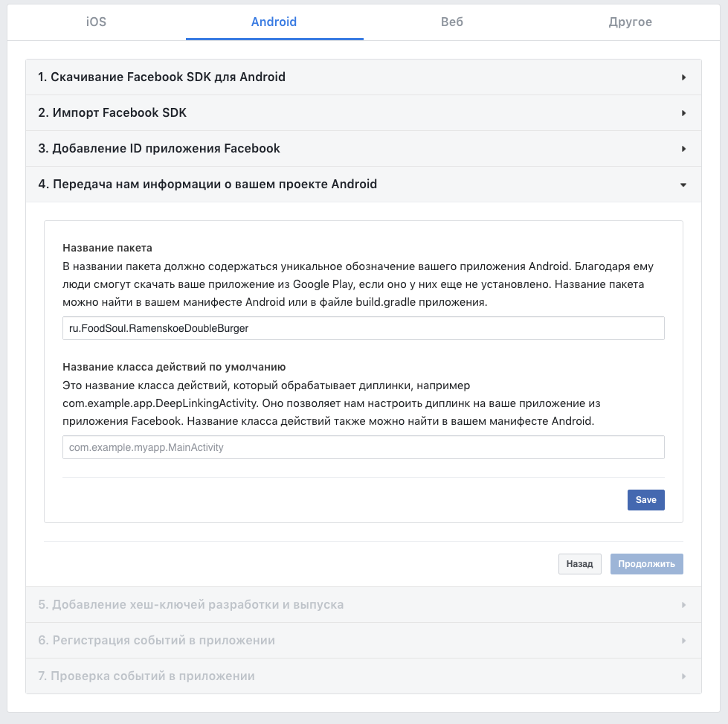Focus the package name field with ru.FoodSoul.RamenskoeDoubleBurger

pyautogui.click(x=364, y=329)
